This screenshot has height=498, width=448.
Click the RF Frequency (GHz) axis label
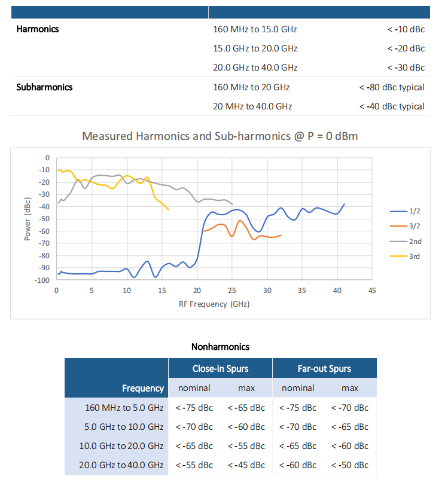[x=214, y=304]
